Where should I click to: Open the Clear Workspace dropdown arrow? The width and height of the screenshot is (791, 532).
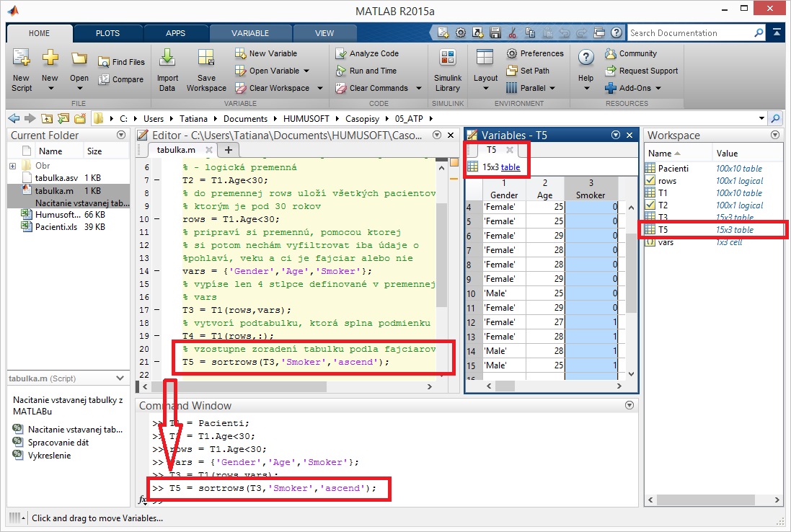click(320, 88)
